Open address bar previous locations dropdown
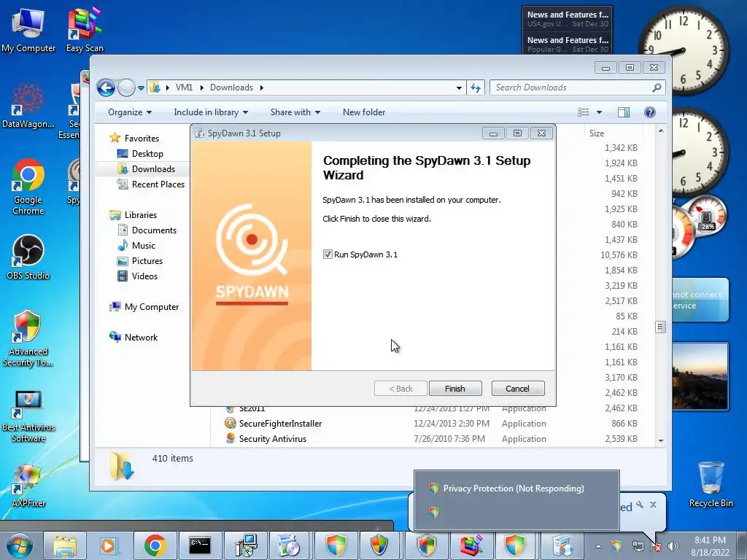Screen dimensions: 747x560 click(x=459, y=88)
